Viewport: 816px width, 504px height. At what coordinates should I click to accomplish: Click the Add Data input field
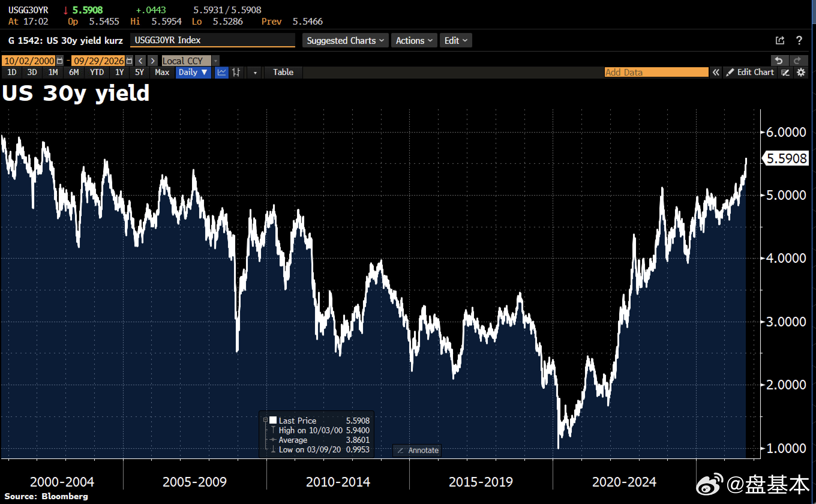(656, 72)
